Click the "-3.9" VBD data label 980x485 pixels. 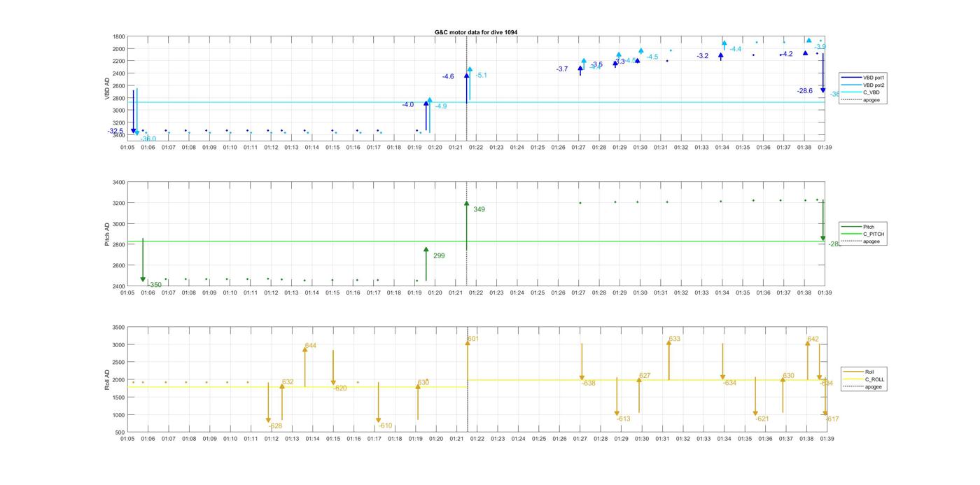pos(820,46)
